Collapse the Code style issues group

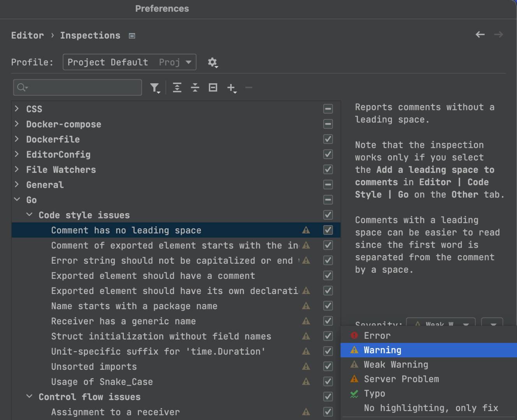point(29,215)
